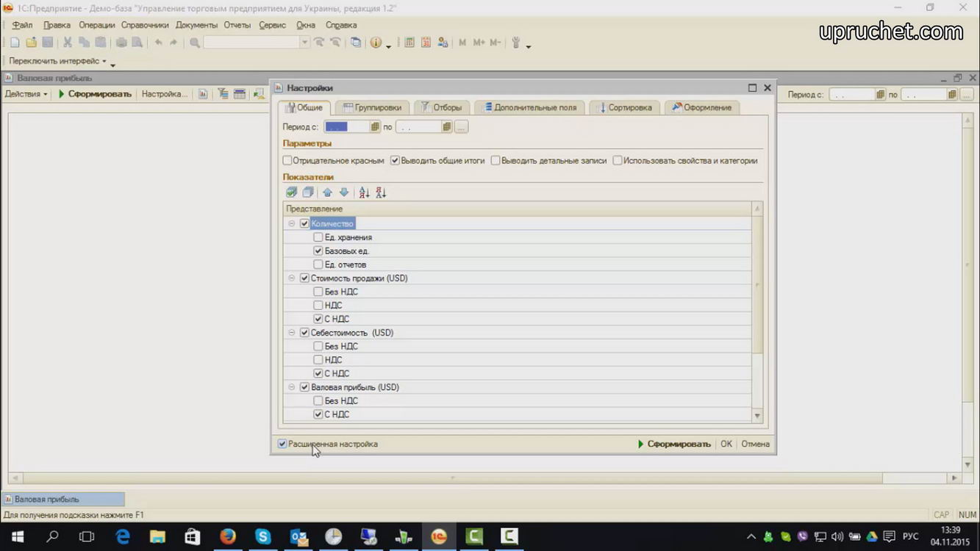The height and width of the screenshot is (551, 980).
Task: Uncheck Выводить общие итоги
Action: 395,160
